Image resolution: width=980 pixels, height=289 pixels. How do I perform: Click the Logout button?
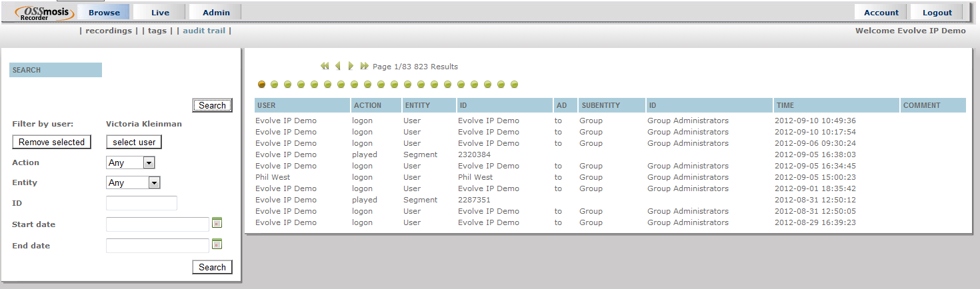pyautogui.click(x=937, y=12)
